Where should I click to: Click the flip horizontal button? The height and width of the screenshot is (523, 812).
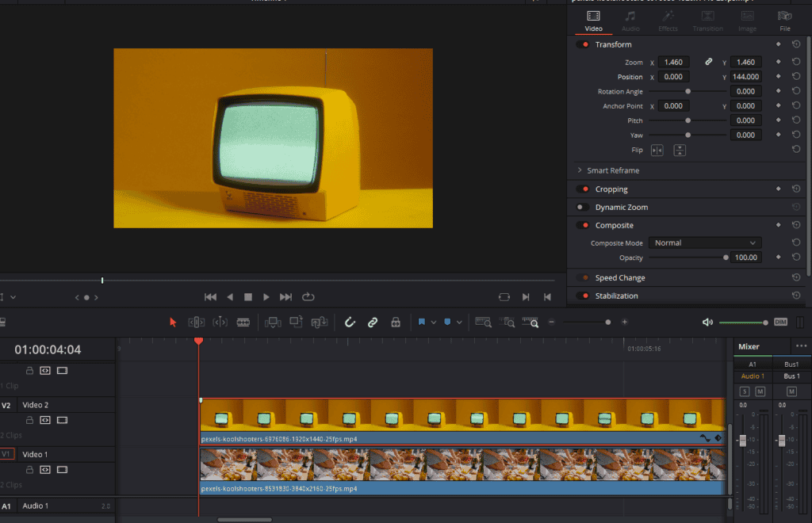(x=657, y=151)
